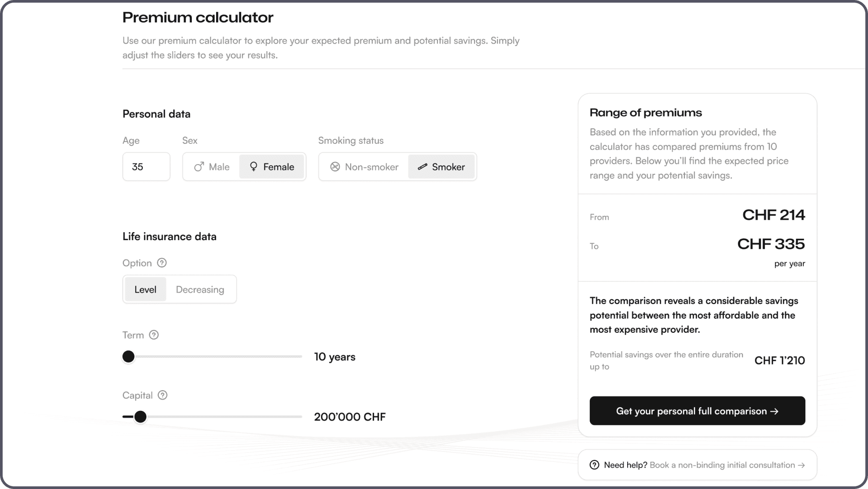The image size is (868, 489).
Task: Open the Option help tooltip icon
Action: tap(162, 263)
